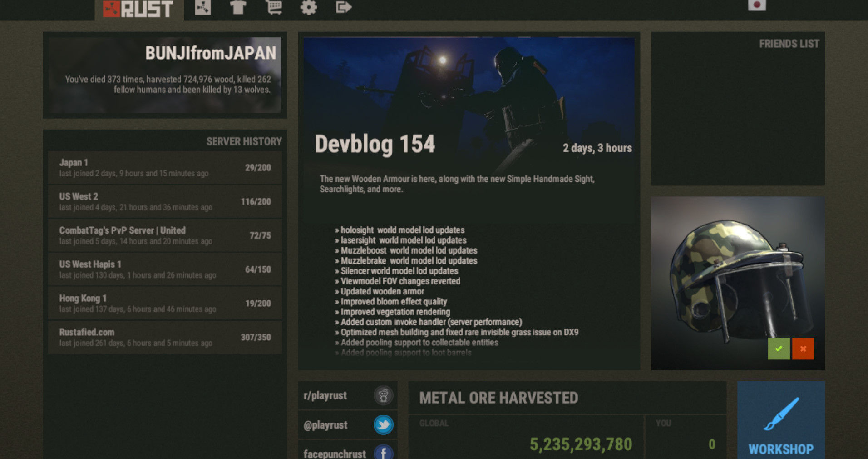
Task: Join the US West 2 server
Action: 165,202
